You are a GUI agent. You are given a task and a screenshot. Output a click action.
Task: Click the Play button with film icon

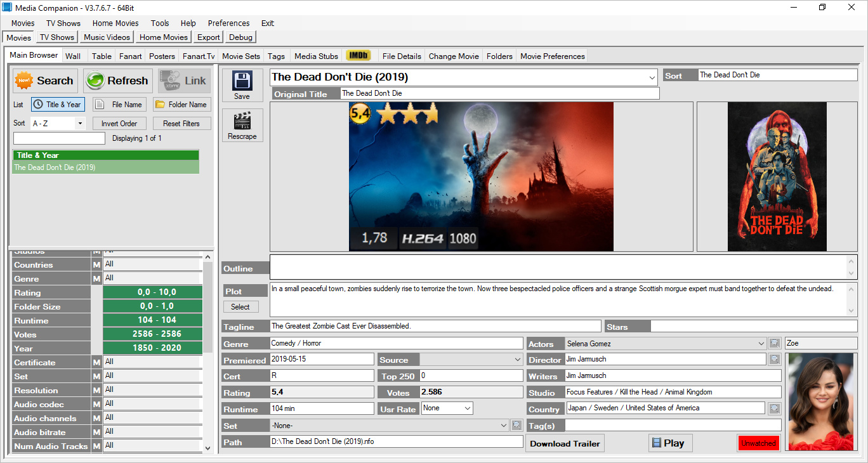point(671,443)
